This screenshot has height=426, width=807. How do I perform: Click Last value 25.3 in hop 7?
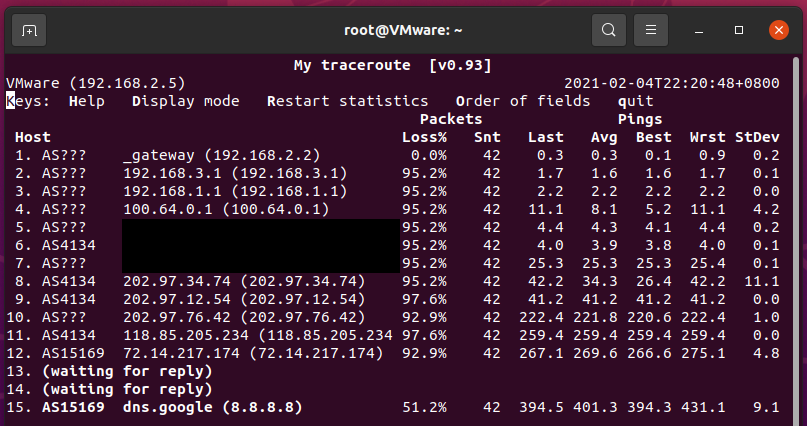coord(546,263)
